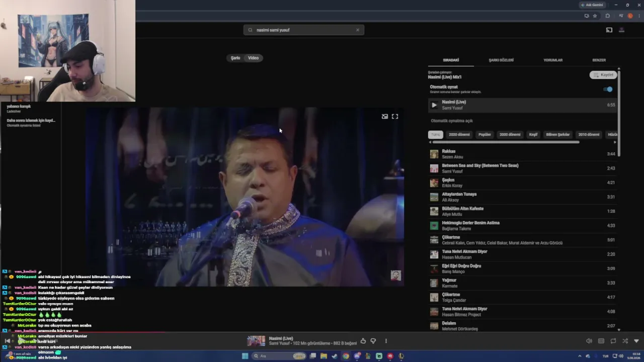Image resolution: width=644 pixels, height=362 pixels.
Task: Click the queue panel vertical scrollbar
Action: pyautogui.click(x=619, y=113)
